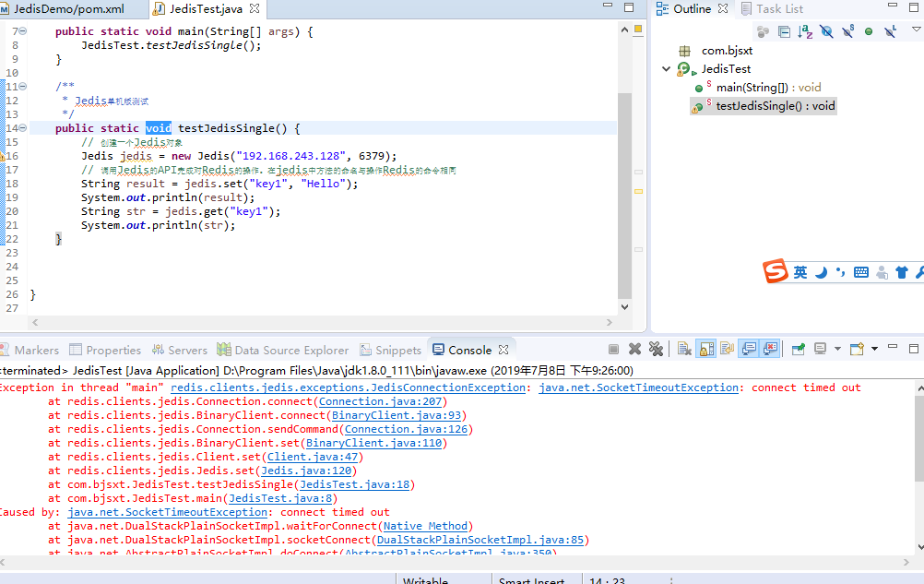
Task: Click the Sogou moon half-width toggle icon
Action: point(821,272)
